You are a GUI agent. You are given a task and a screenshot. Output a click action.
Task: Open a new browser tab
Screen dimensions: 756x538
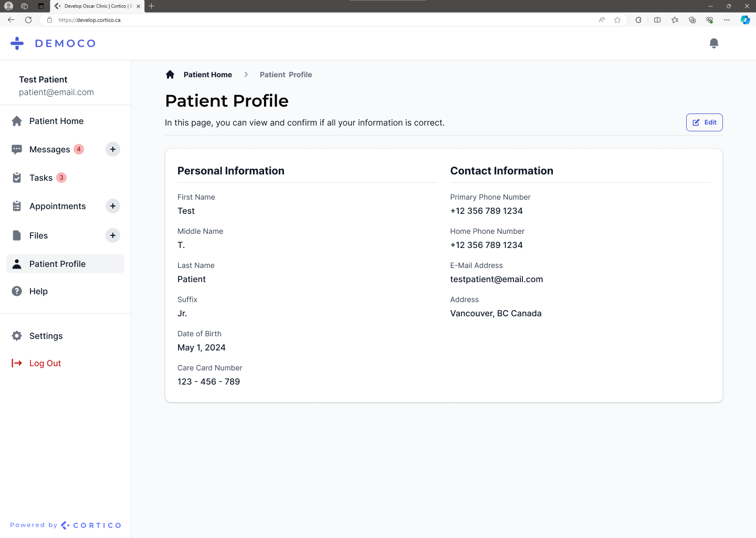click(x=152, y=6)
